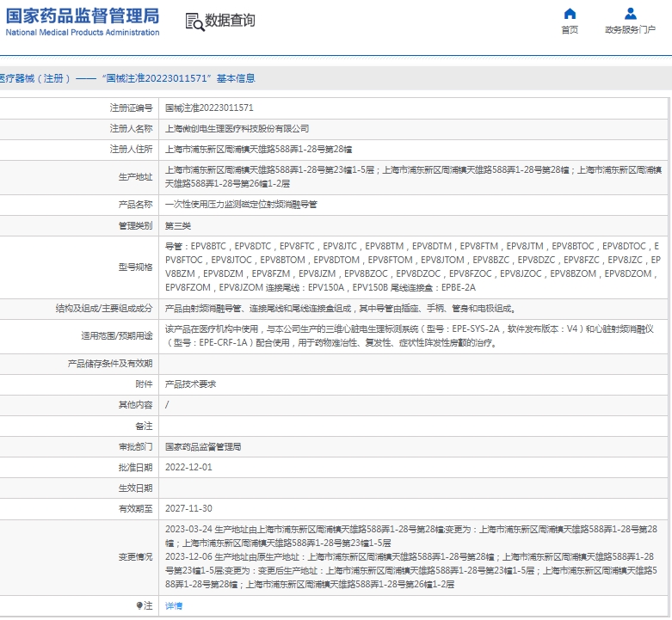The width and height of the screenshot is (672, 620).
Task: Click the 审批部门 row label
Action: tap(135, 446)
